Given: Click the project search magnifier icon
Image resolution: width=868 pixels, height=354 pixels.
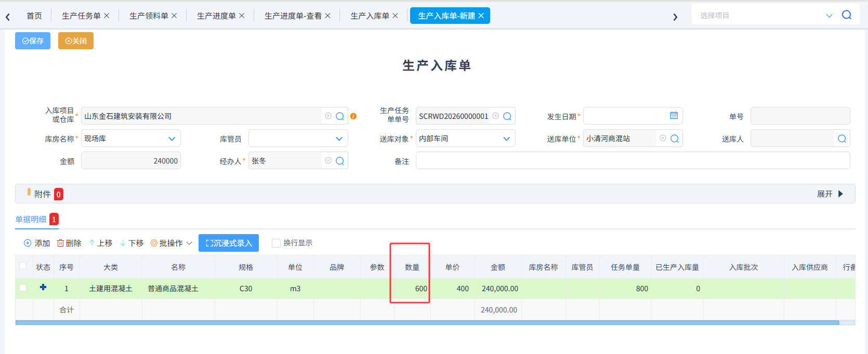Looking at the screenshot, I should [847, 15].
